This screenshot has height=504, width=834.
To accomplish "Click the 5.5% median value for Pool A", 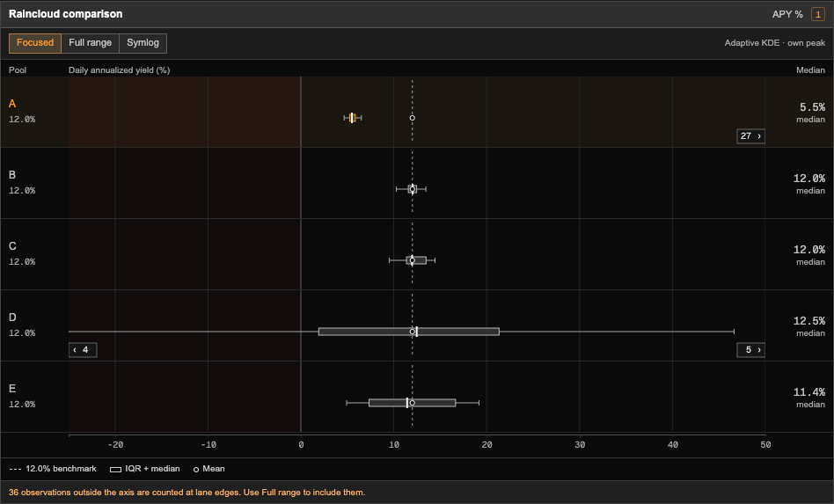I will 812,107.
